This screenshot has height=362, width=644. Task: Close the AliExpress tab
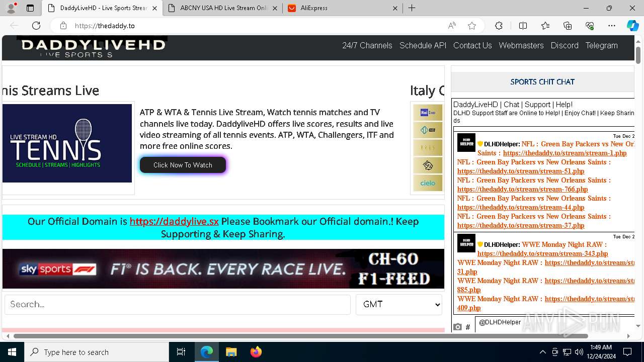tap(395, 8)
